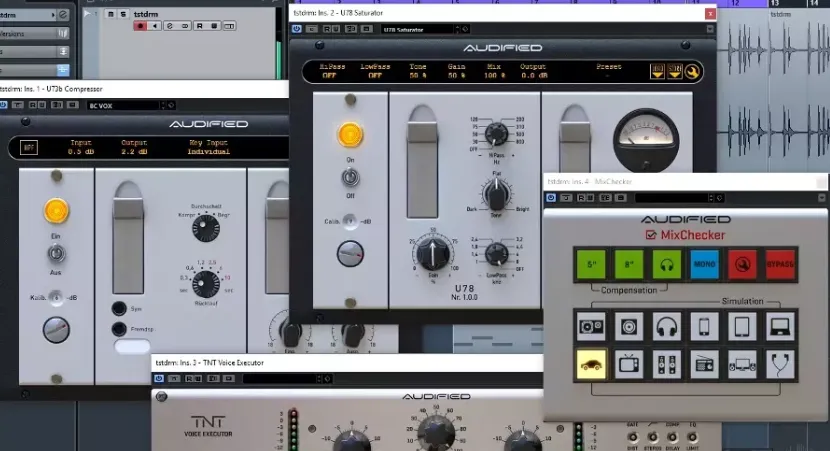Click the record enable button on tstdrm track

[x=140, y=26]
